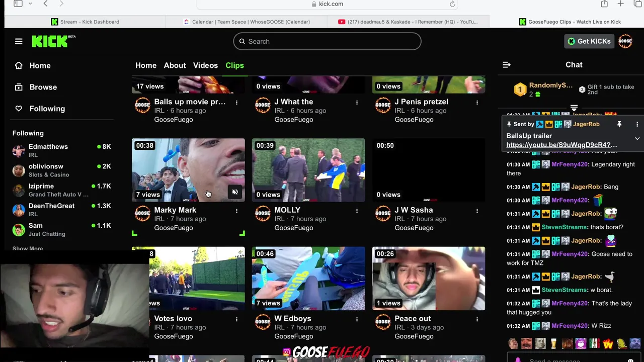
Task: Open options menu for J W Sasha clip
Action: click(x=477, y=211)
